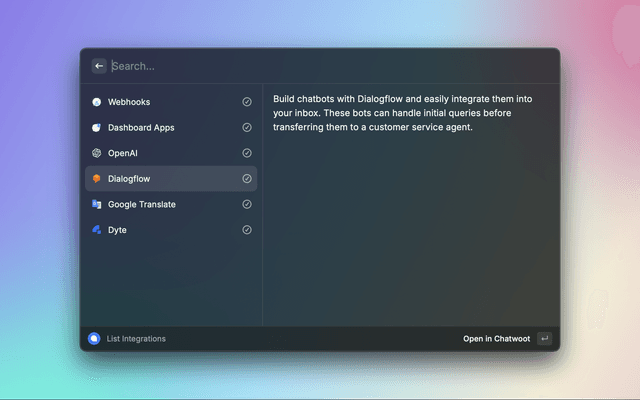The width and height of the screenshot is (640, 400).
Task: Click the Dashboard Apps icon
Action: [x=97, y=128]
